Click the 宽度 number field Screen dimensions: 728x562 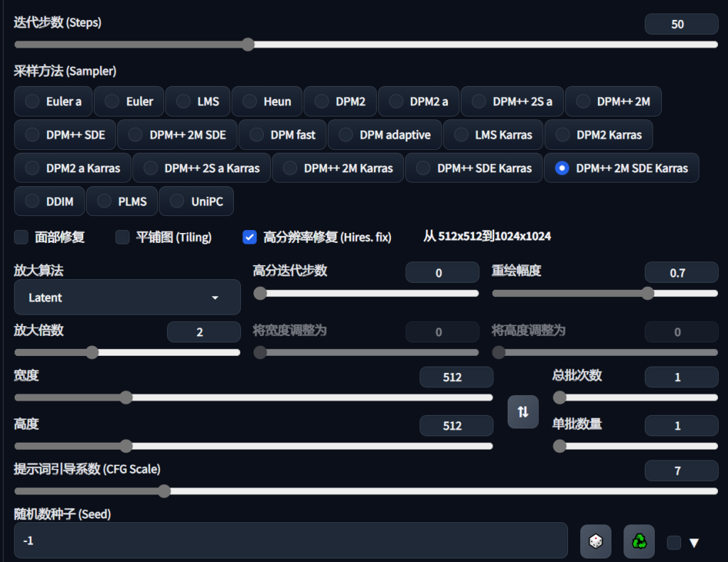click(x=456, y=377)
